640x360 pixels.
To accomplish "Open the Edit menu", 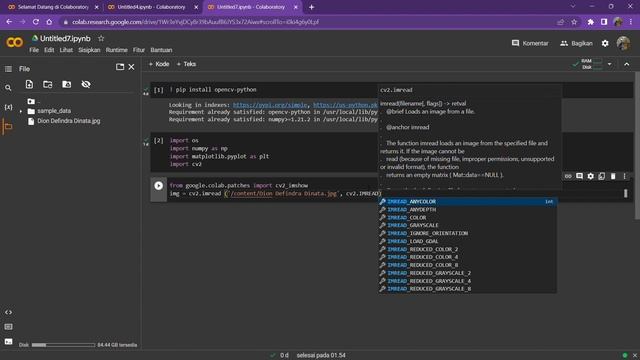I will click(x=49, y=50).
